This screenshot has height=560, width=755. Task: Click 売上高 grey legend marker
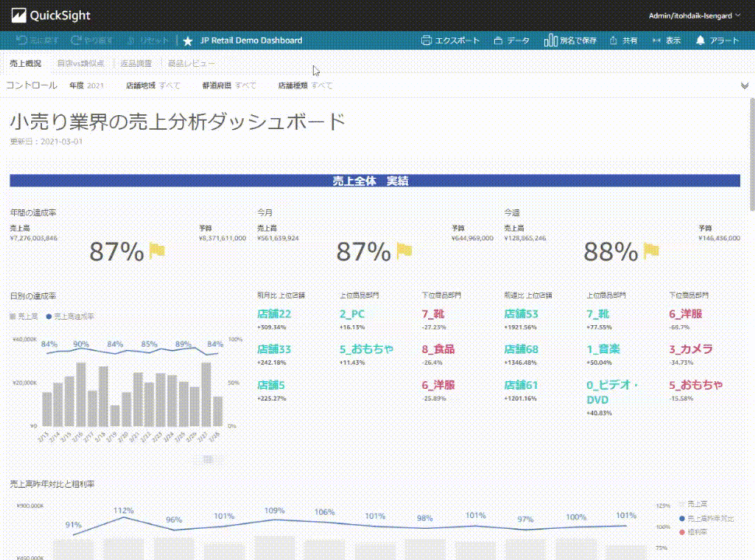(12, 317)
